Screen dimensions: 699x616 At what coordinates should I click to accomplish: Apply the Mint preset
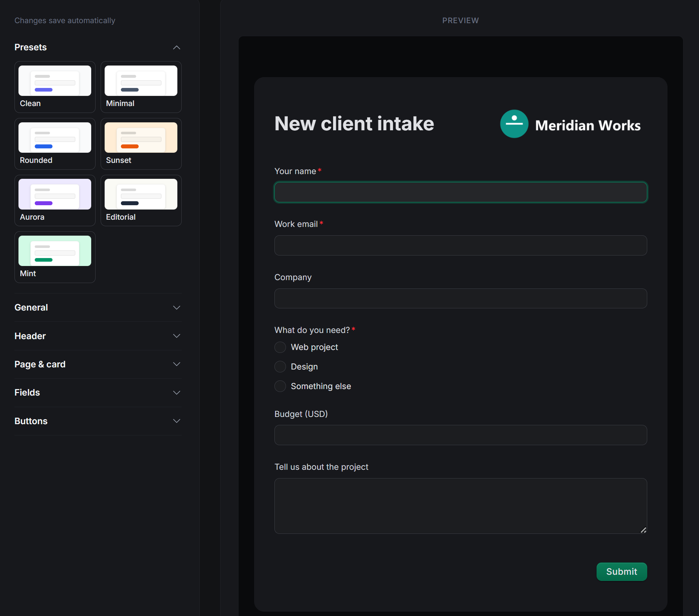pos(55,257)
